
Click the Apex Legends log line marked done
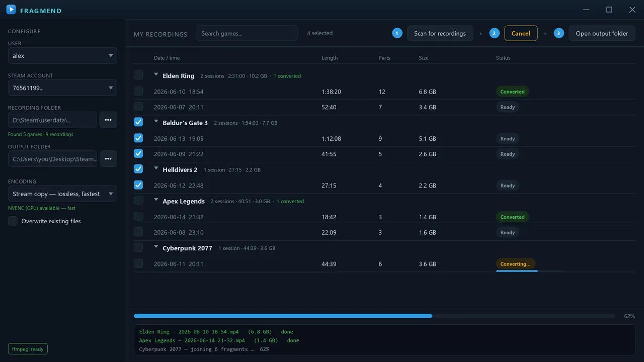pos(219,340)
